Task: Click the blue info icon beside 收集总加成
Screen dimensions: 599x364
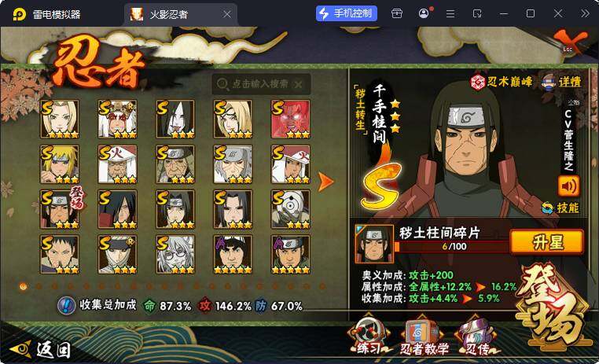Action: point(67,306)
